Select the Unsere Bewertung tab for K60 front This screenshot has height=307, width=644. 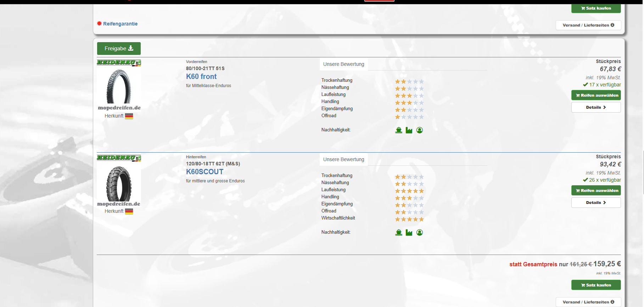(343, 64)
